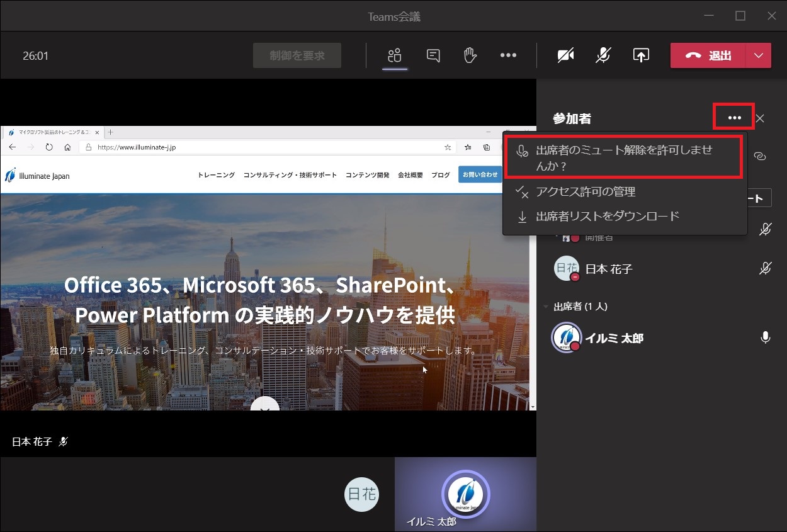The image size is (787, 532).
Task: Open the meeting chat icon
Action: pyautogui.click(x=433, y=55)
